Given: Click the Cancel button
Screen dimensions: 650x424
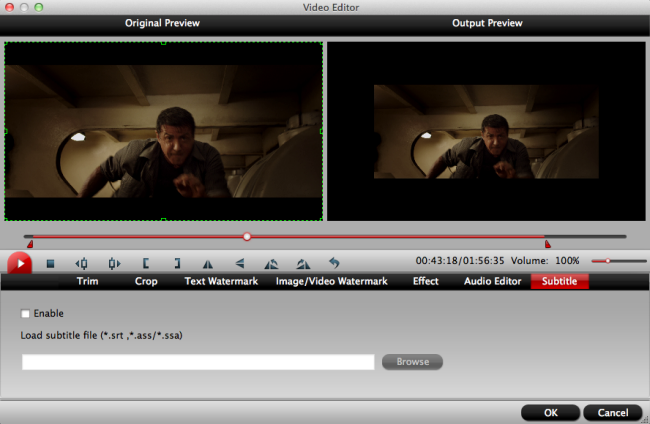Looking at the screenshot, I should [613, 413].
